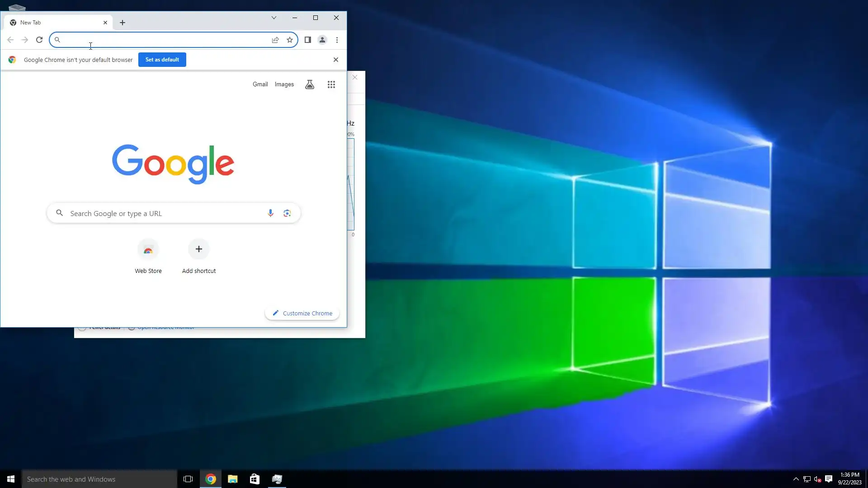Bookmark this tab with star icon
The width and height of the screenshot is (868, 488).
[290, 40]
